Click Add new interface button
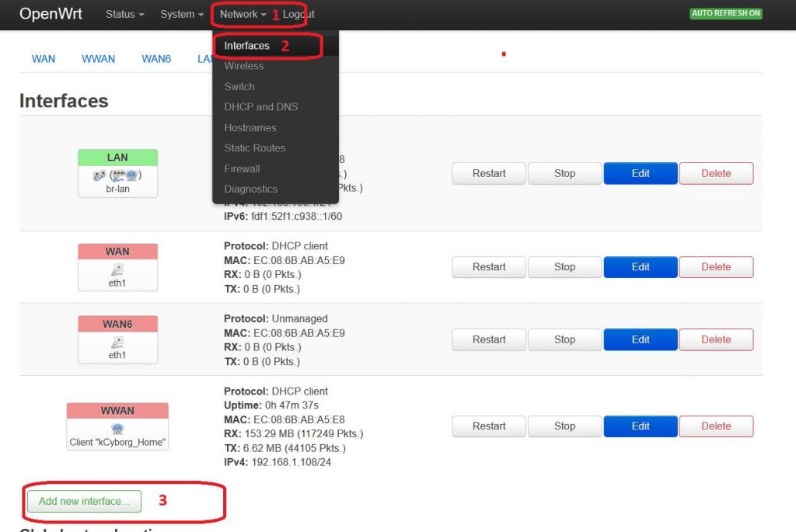Viewport: 796px width, 532px height. pos(84,501)
